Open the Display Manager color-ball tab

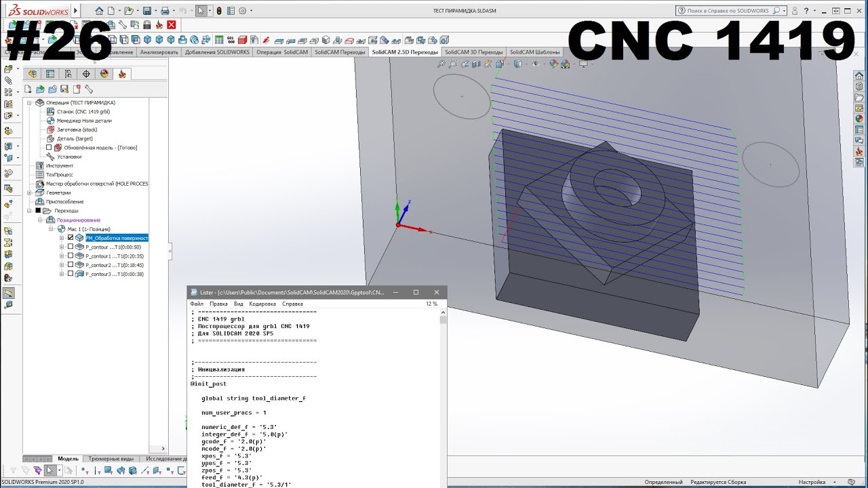point(104,74)
